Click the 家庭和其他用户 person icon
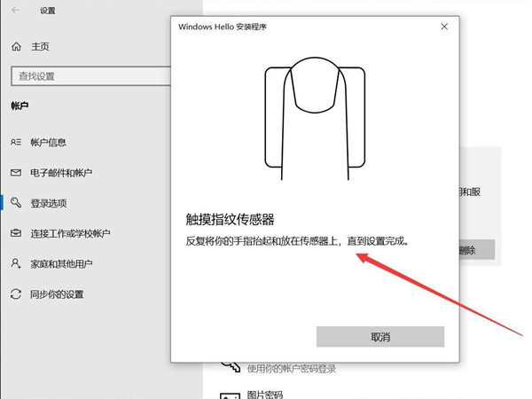Image resolution: width=532 pixels, height=399 pixels. coord(15,263)
